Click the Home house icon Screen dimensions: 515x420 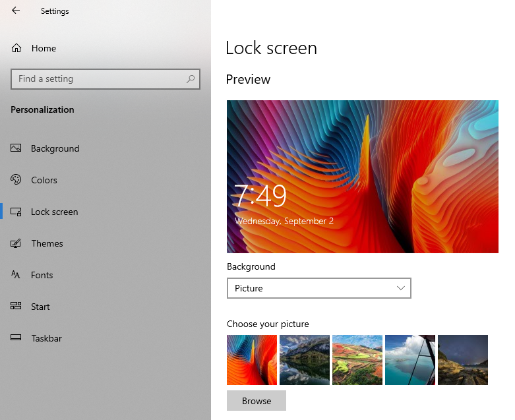16,48
